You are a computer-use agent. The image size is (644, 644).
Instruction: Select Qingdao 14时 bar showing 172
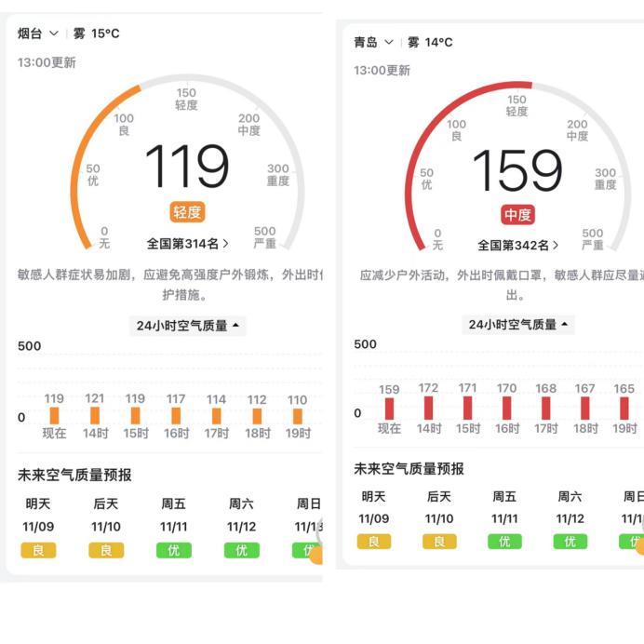click(x=428, y=408)
